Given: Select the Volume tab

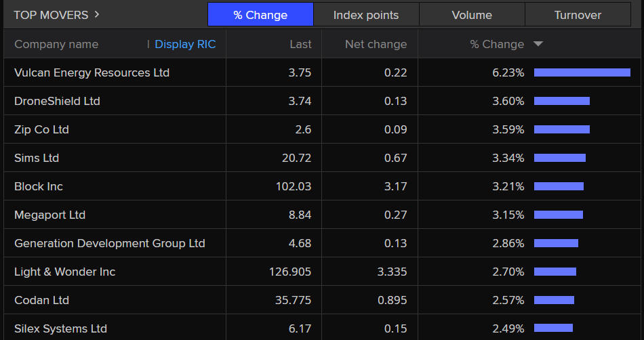Looking at the screenshot, I should point(472,15).
